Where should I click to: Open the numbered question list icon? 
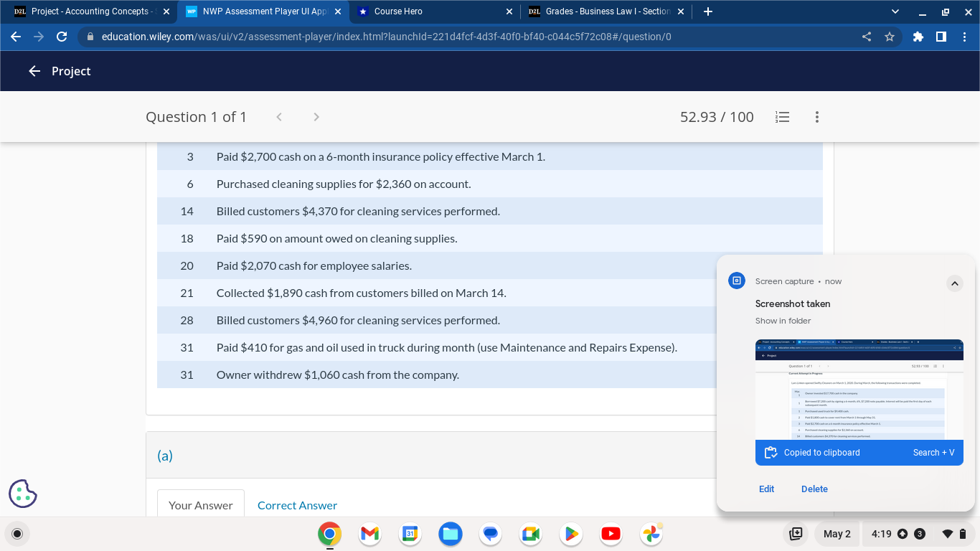pyautogui.click(x=782, y=117)
